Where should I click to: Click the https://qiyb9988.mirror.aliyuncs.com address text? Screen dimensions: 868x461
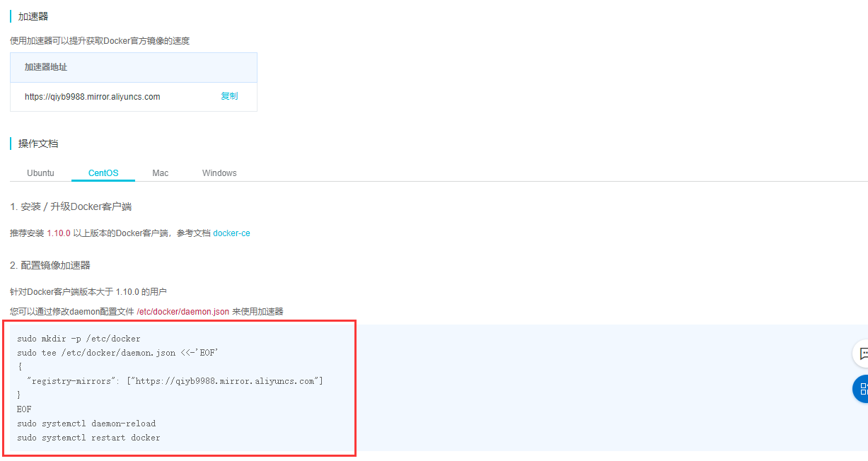pos(93,97)
